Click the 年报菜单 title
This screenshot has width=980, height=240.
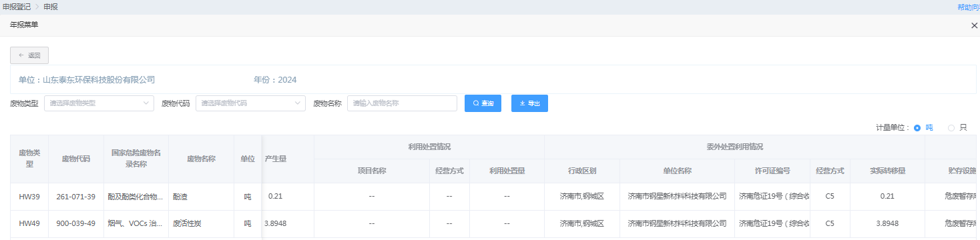(x=23, y=25)
